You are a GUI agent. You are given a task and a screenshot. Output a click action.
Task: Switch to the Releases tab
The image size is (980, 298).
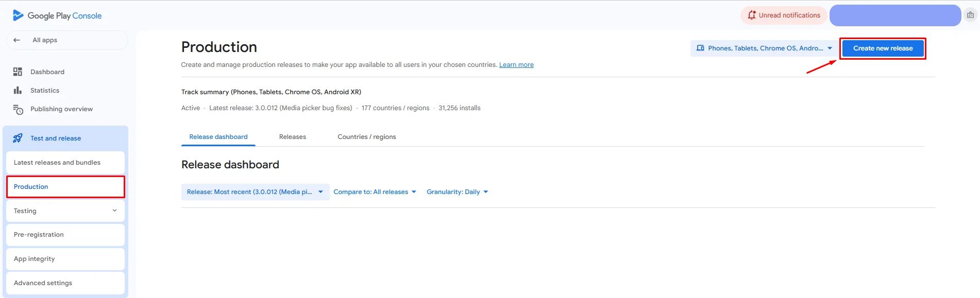pos(293,137)
